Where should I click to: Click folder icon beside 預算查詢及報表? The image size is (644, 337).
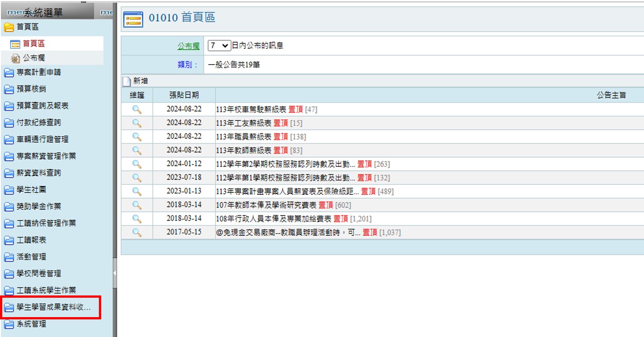(9, 106)
